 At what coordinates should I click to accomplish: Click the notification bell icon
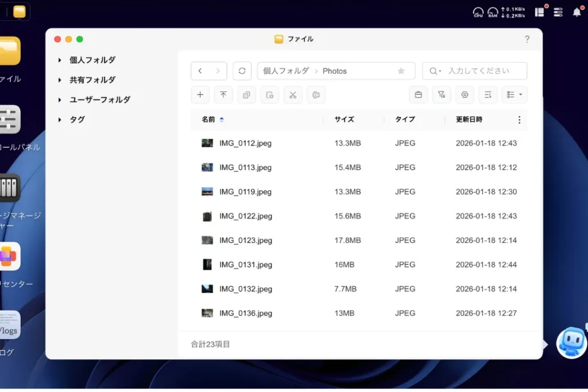(577, 12)
